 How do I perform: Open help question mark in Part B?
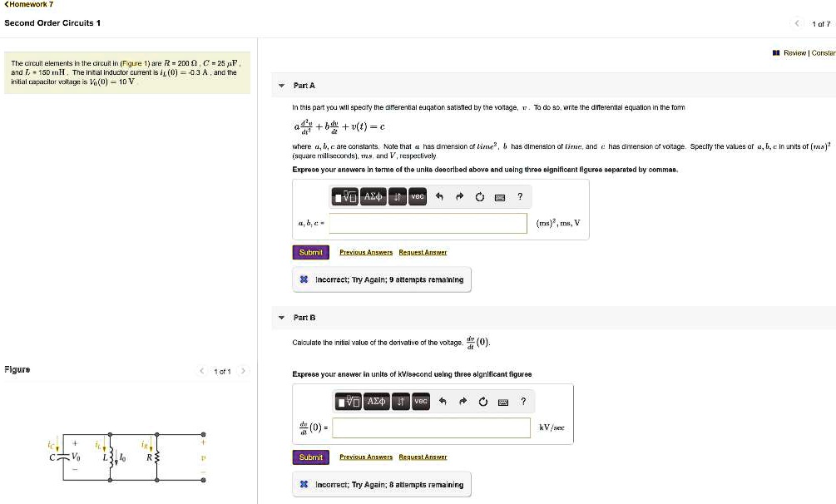click(523, 402)
